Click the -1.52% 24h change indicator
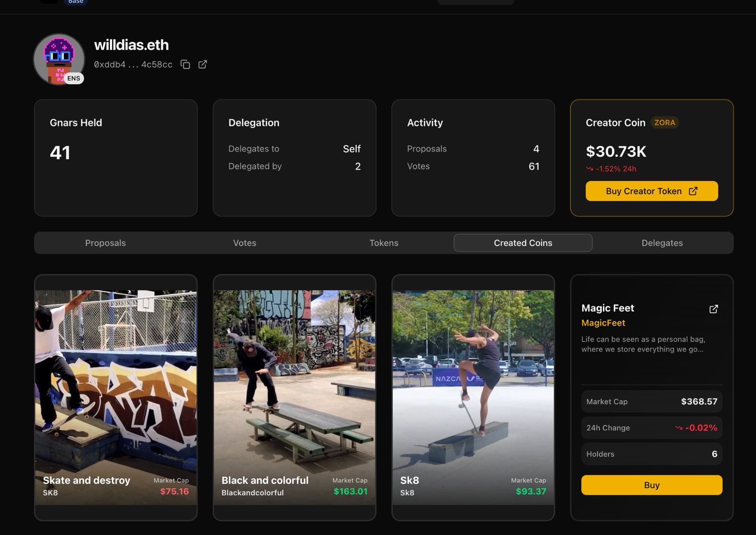The image size is (756, 535). point(611,169)
